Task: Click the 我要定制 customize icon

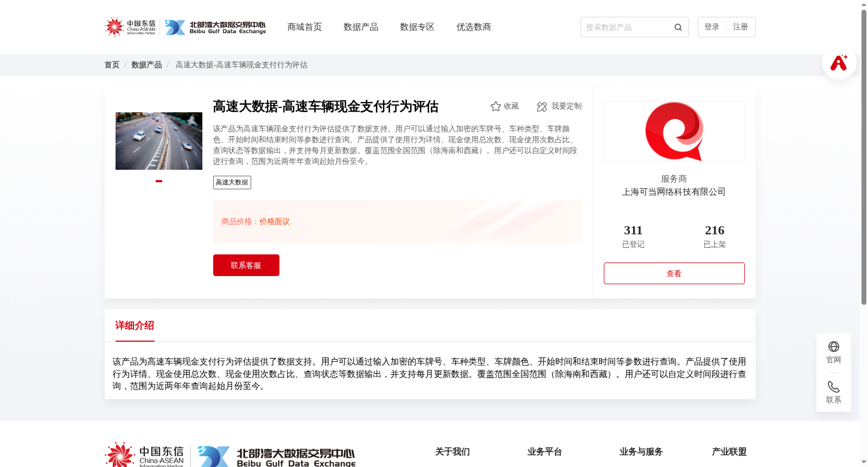Action: click(x=542, y=106)
